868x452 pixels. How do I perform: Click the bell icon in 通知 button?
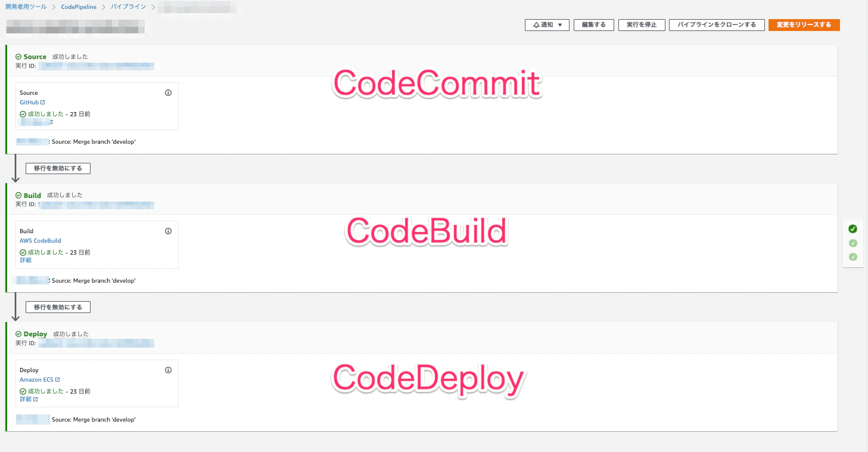(536, 25)
